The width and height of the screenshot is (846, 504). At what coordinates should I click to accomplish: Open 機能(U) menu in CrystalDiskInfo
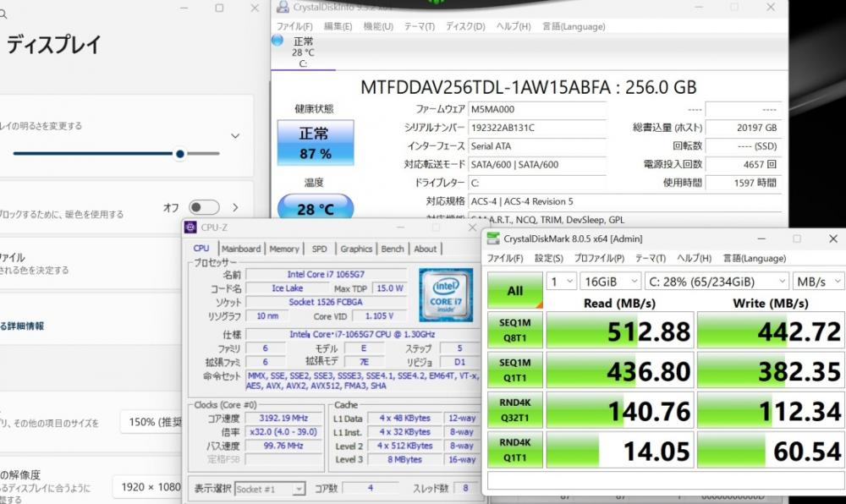(378, 26)
